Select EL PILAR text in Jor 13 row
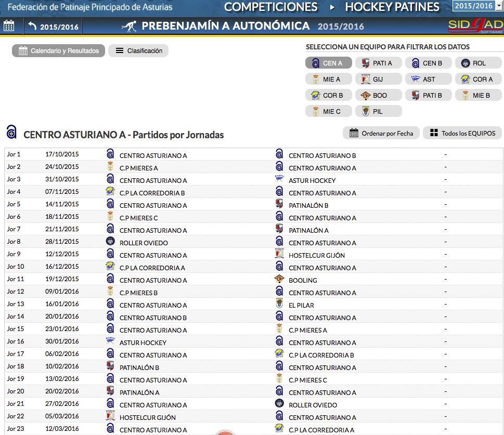 point(301,305)
